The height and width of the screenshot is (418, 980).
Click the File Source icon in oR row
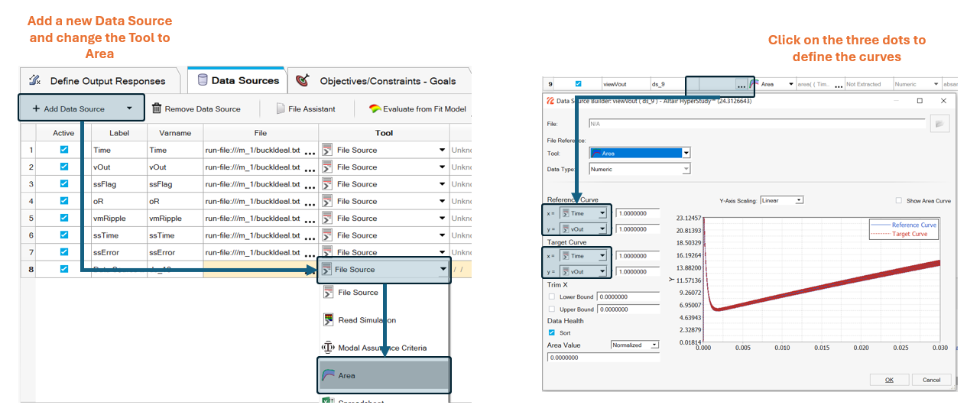327,201
